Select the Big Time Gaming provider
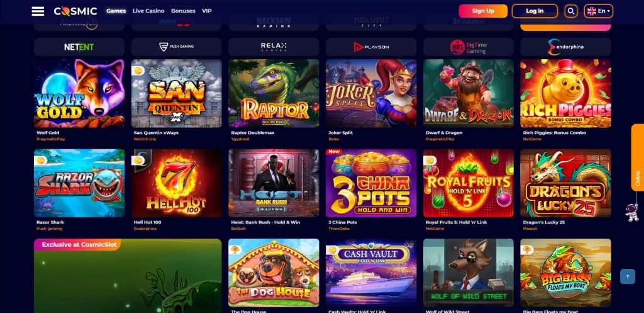 (x=468, y=47)
